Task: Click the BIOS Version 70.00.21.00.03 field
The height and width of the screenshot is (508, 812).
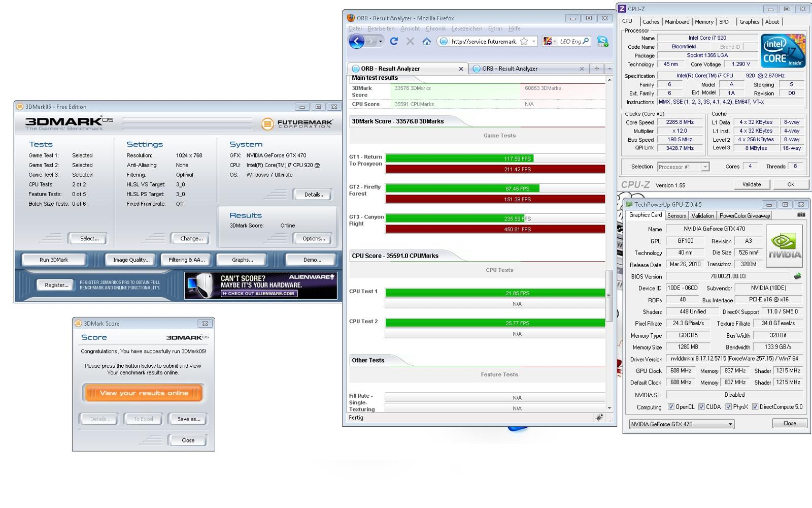Action: [x=728, y=276]
